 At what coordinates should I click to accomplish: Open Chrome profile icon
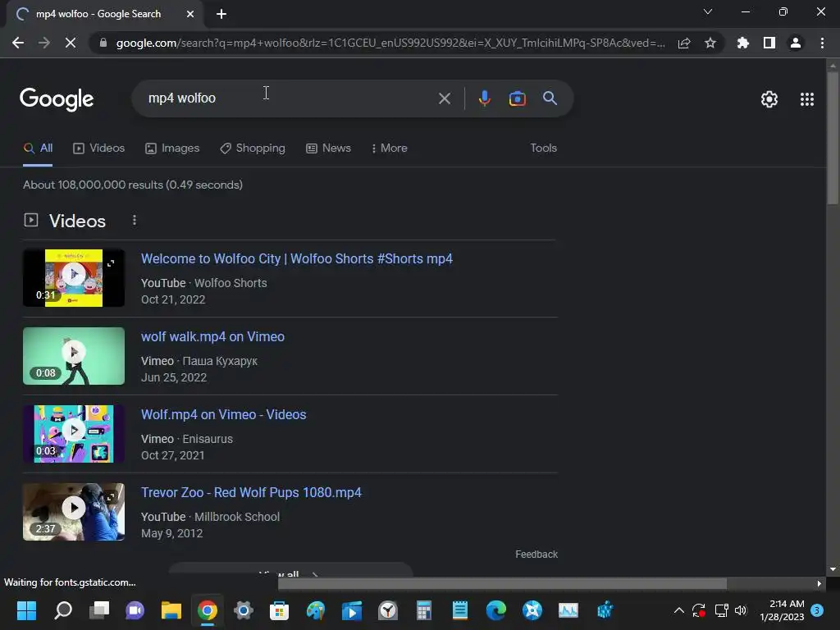pos(796,43)
